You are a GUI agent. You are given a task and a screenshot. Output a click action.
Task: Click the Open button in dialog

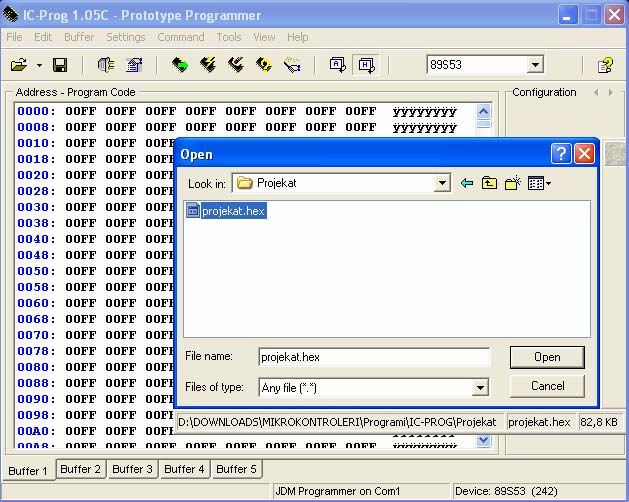click(x=547, y=357)
